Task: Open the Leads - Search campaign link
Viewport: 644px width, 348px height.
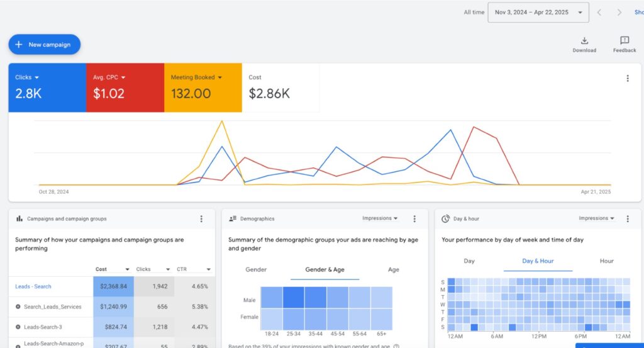Action: tap(33, 286)
